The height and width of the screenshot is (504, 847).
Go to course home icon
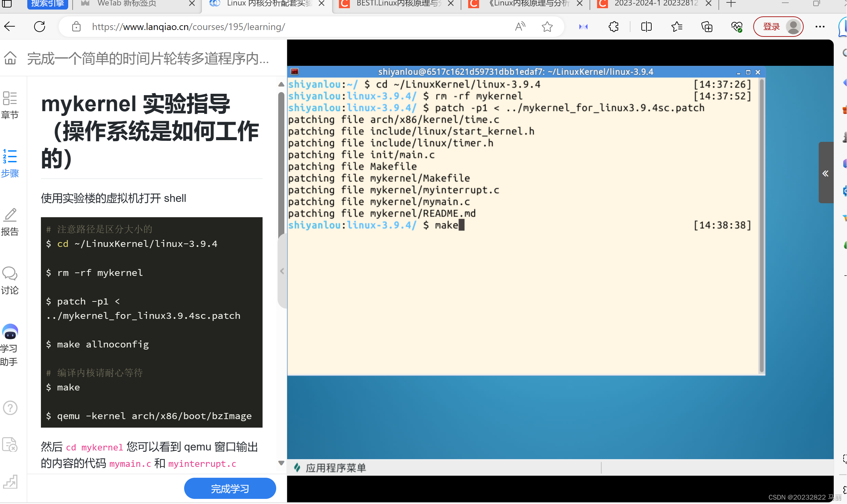click(10, 58)
